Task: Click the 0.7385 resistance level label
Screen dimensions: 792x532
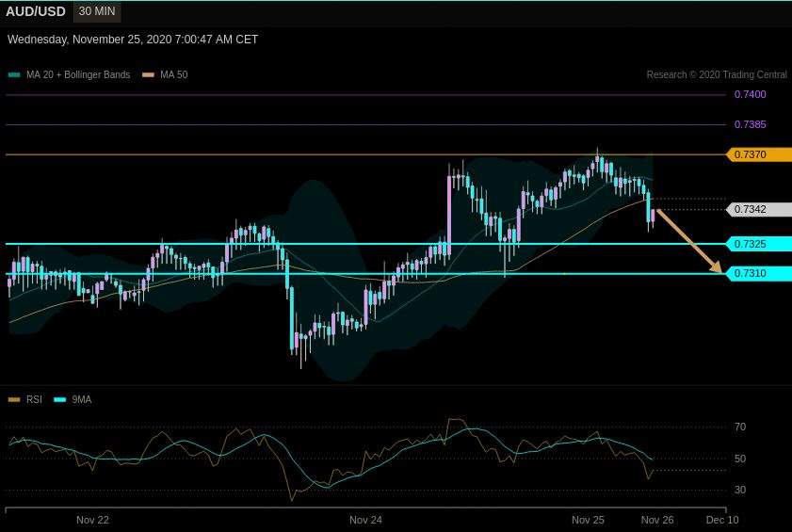Action: tap(750, 124)
